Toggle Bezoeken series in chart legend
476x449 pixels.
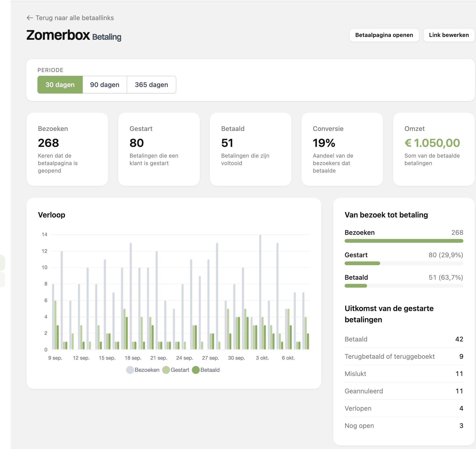pyautogui.click(x=143, y=370)
